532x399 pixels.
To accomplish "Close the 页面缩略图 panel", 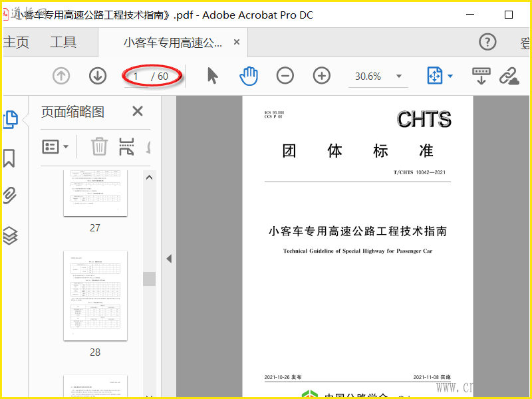I will (x=138, y=111).
